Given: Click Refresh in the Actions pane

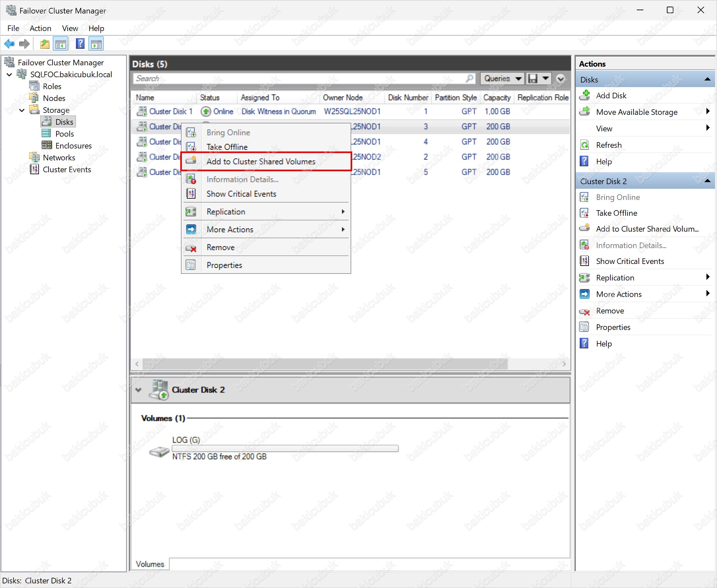Looking at the screenshot, I should click(609, 145).
